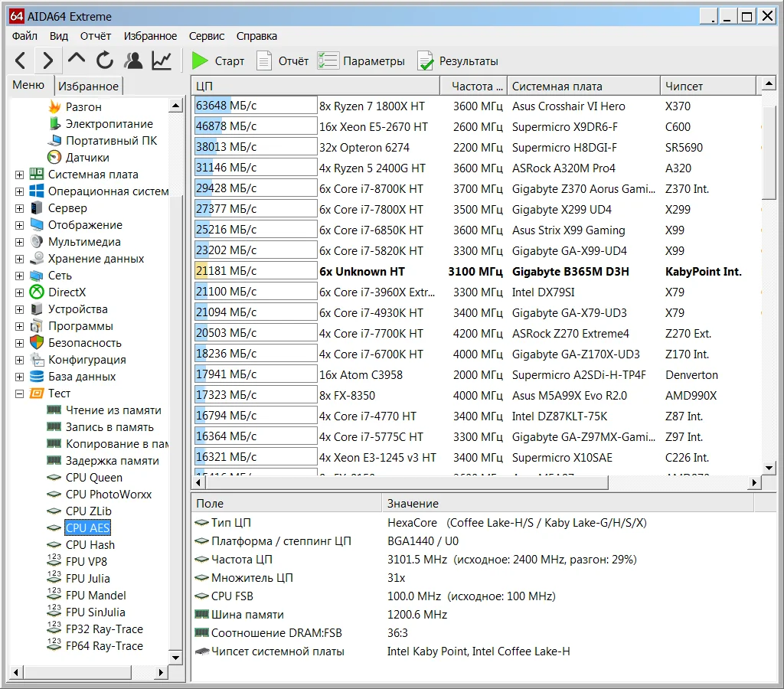The width and height of the screenshot is (784, 689).
Task: Click the graph chart toolbar icon
Action: click(162, 60)
